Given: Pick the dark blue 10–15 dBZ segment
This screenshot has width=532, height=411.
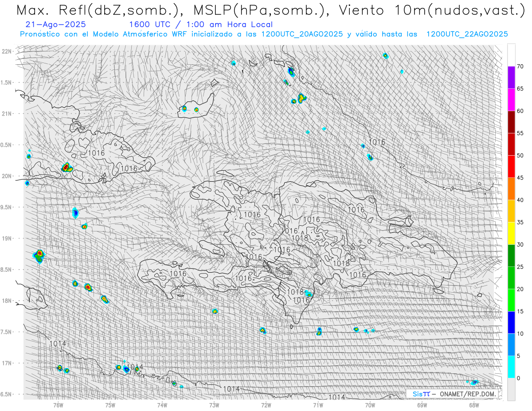Looking at the screenshot, I should click(x=511, y=322).
